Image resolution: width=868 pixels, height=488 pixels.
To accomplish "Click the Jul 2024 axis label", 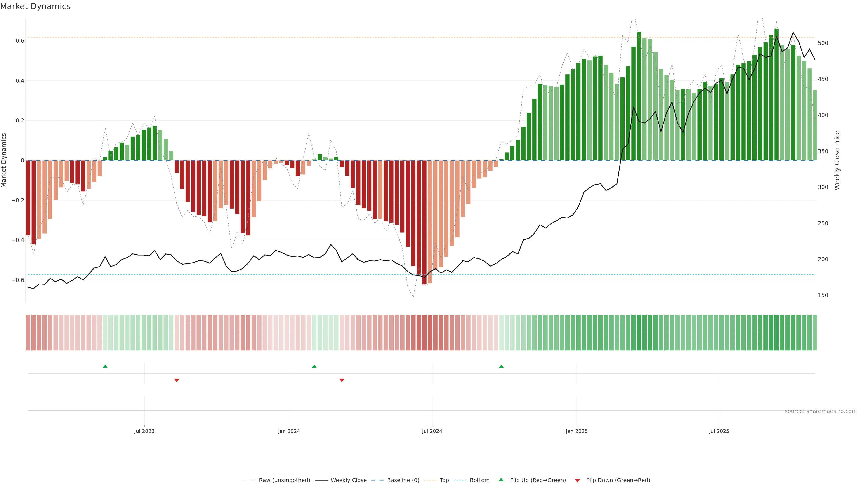I will pyautogui.click(x=432, y=431).
